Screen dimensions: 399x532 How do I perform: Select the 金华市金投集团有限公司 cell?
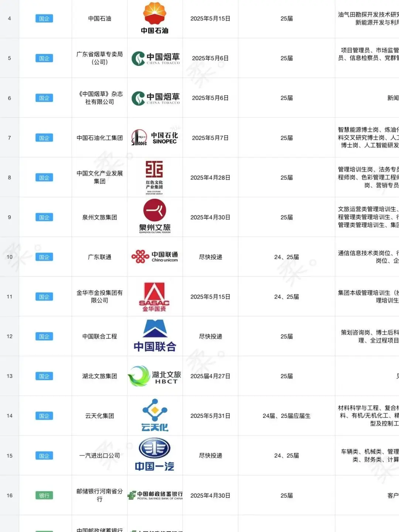[100, 297]
